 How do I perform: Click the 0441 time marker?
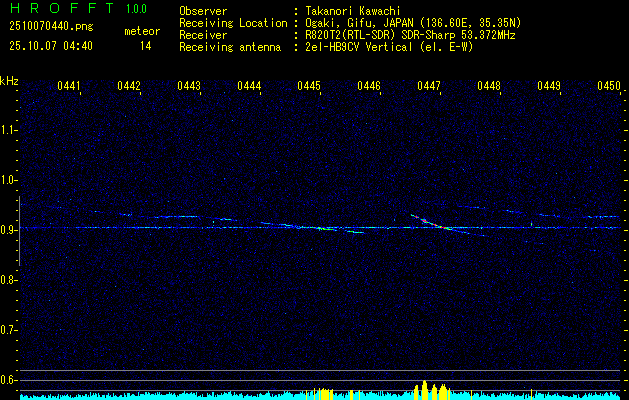[x=69, y=87]
